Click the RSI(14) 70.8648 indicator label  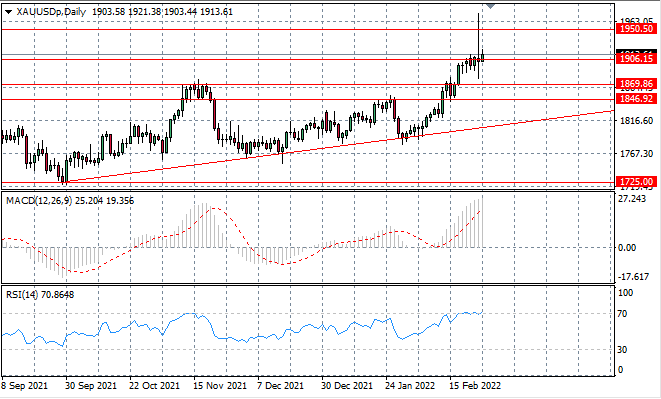pyautogui.click(x=40, y=294)
